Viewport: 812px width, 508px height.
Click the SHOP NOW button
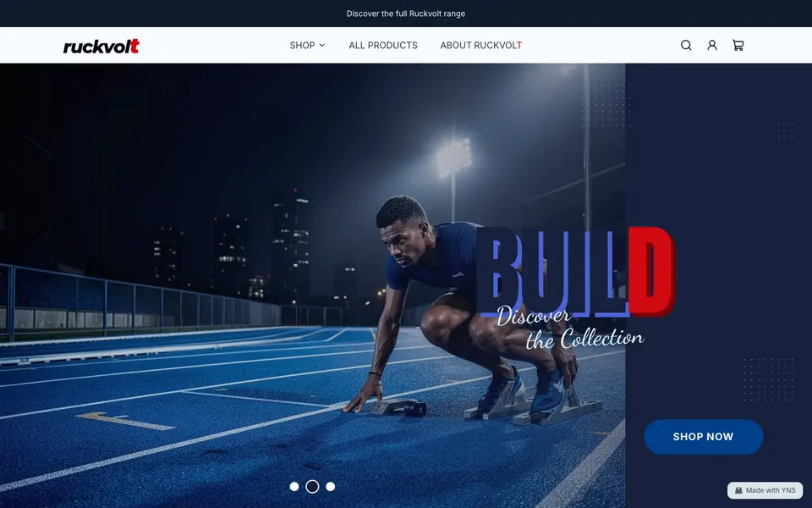coord(703,437)
